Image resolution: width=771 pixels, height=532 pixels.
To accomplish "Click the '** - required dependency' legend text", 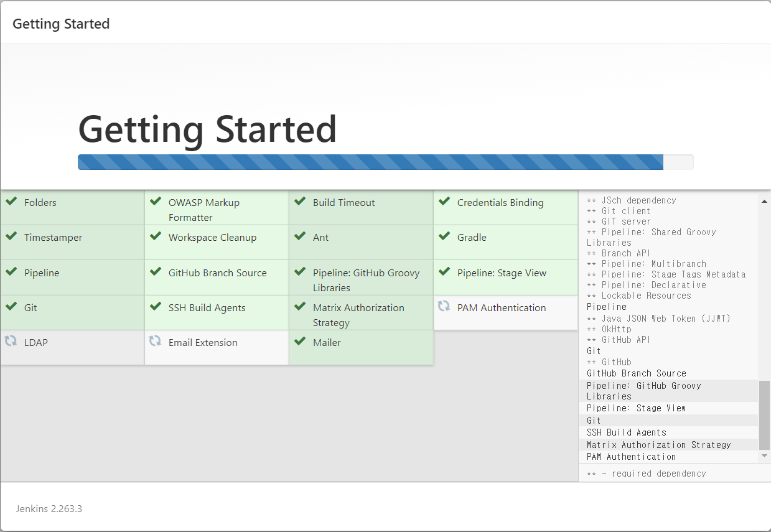I will (647, 474).
